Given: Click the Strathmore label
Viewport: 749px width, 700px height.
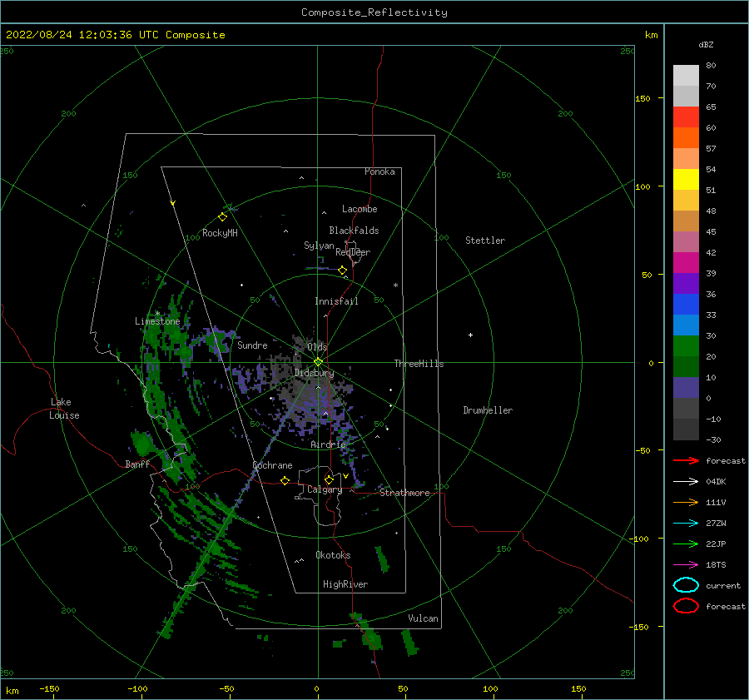Looking at the screenshot, I should [404, 493].
